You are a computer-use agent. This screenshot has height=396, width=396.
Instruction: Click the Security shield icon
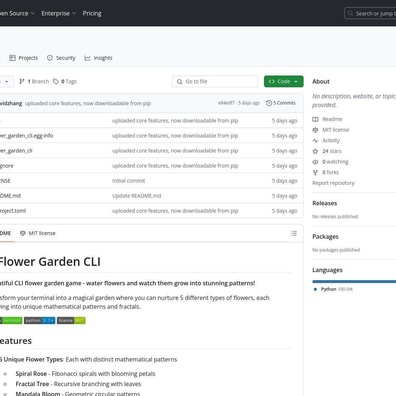(50, 58)
